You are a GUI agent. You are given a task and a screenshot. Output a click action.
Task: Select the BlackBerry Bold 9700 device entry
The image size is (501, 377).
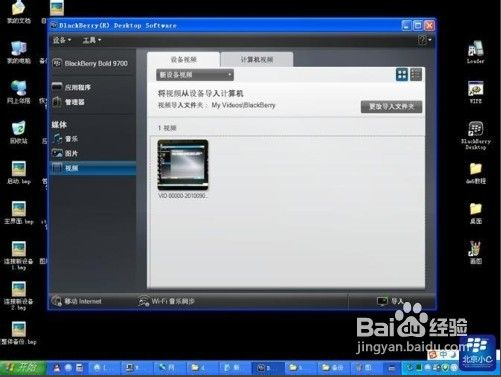coord(90,63)
